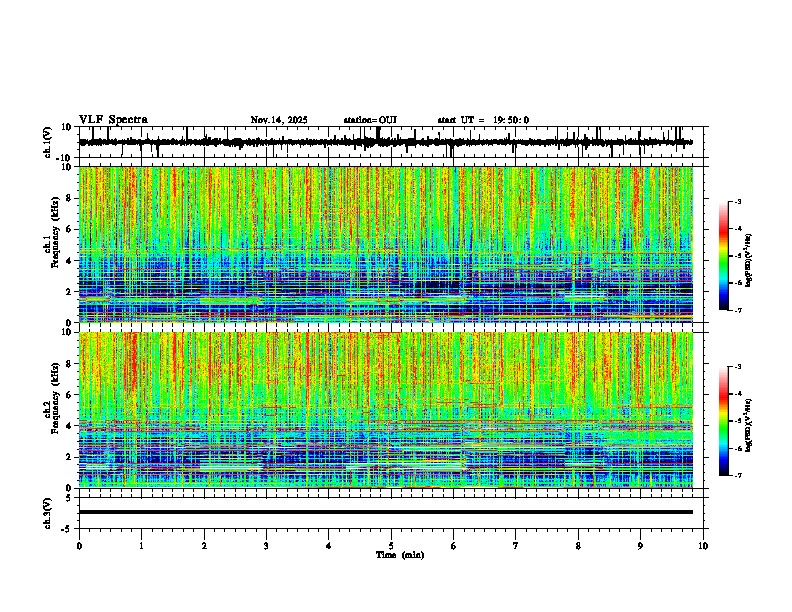Click the VLF Spectra plot title
Screen dimensions: 792x612
[x=113, y=120]
